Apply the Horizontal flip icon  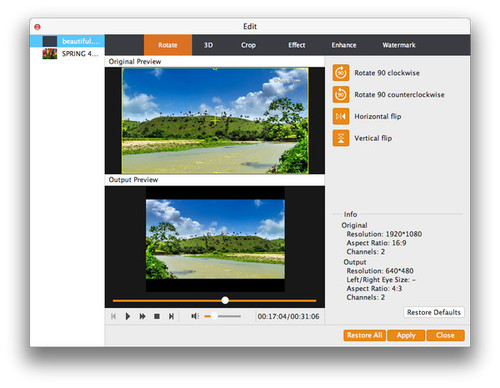pos(341,116)
